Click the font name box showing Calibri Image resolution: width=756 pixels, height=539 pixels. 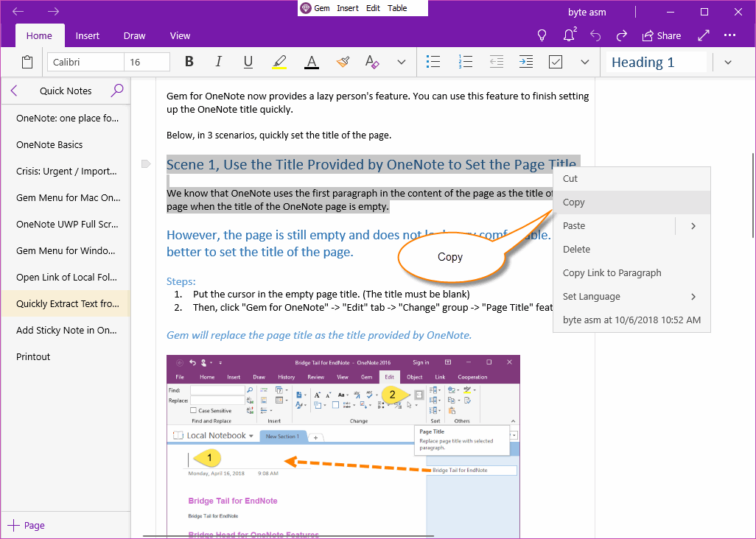(85, 62)
